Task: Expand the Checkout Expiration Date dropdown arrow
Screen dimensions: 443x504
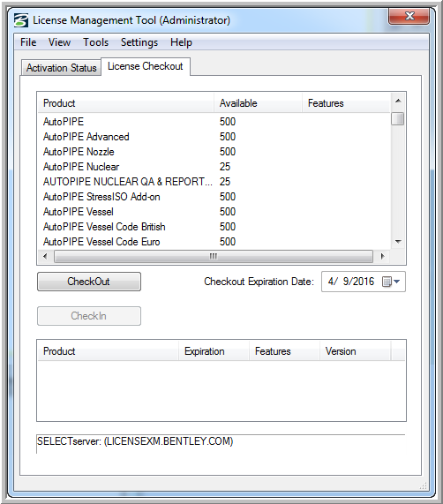Action: click(397, 282)
